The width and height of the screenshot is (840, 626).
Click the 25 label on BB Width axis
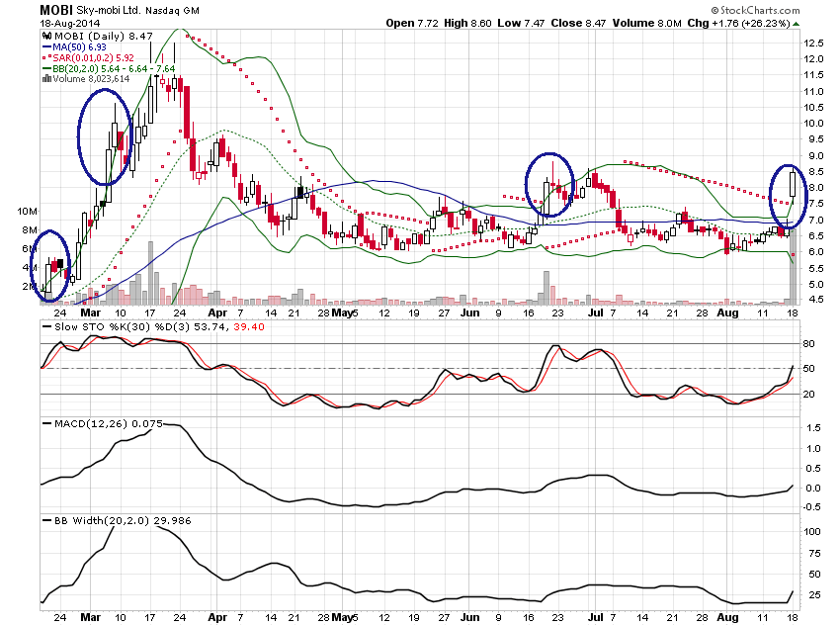[814, 595]
